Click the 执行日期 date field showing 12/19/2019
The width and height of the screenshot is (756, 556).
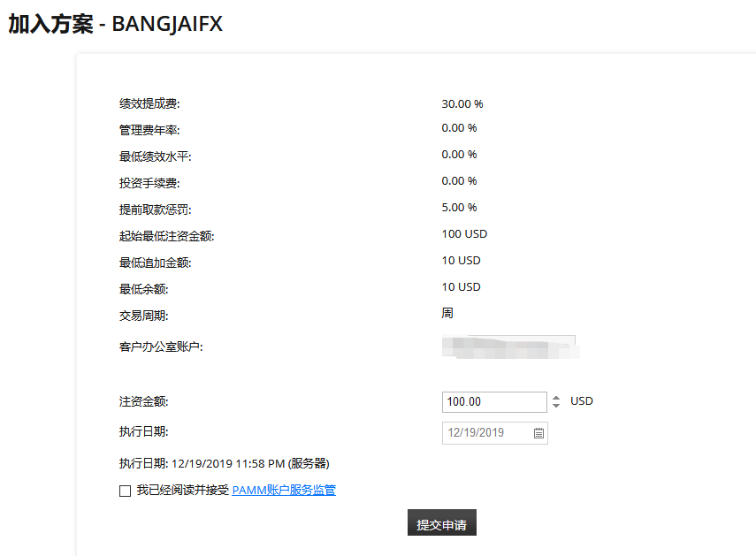tap(494, 432)
